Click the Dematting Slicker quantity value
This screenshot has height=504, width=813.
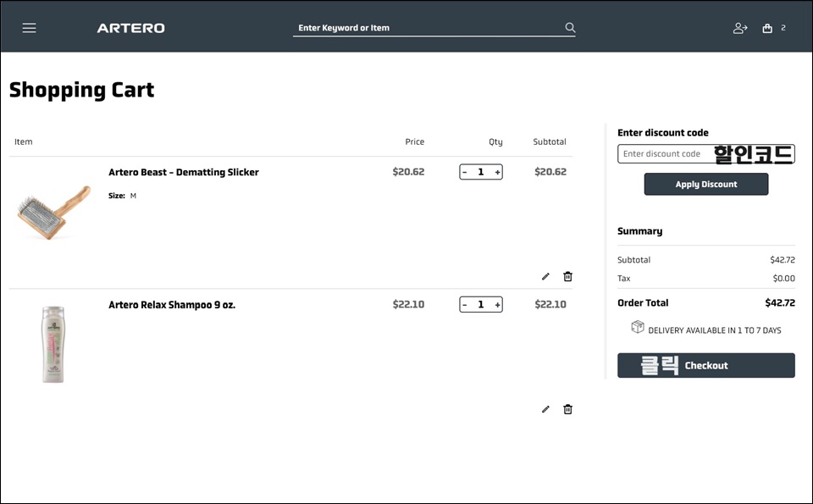(x=481, y=172)
